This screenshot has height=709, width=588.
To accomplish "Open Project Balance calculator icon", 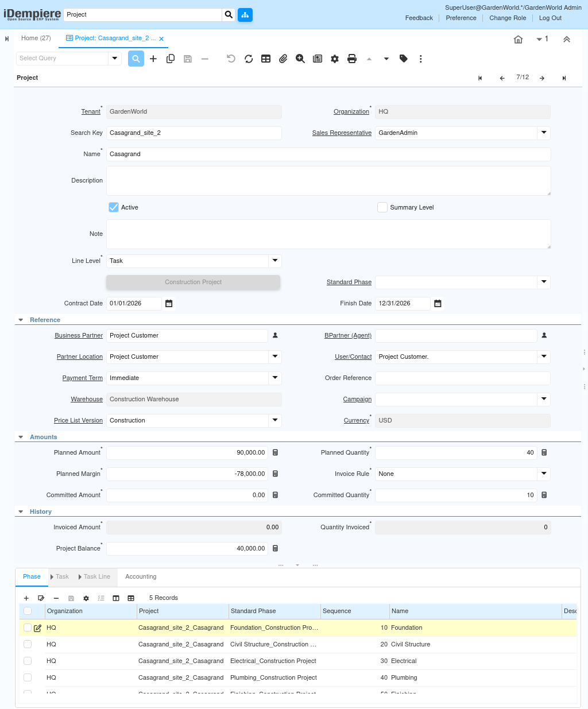I will (275, 548).
